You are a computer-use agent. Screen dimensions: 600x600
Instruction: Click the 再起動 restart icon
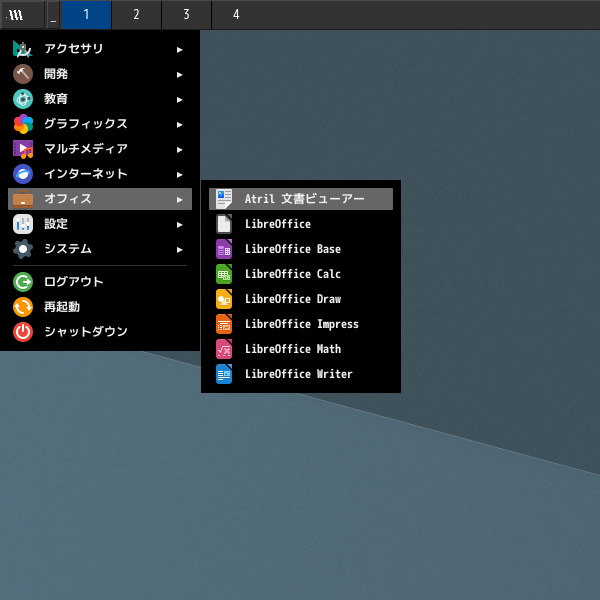(x=23, y=306)
